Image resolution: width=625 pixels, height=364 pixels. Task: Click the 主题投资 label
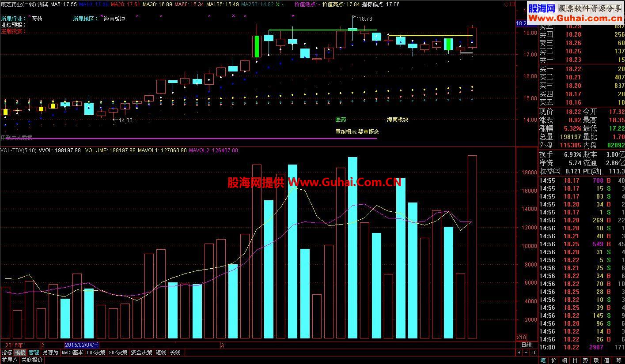click(x=13, y=31)
